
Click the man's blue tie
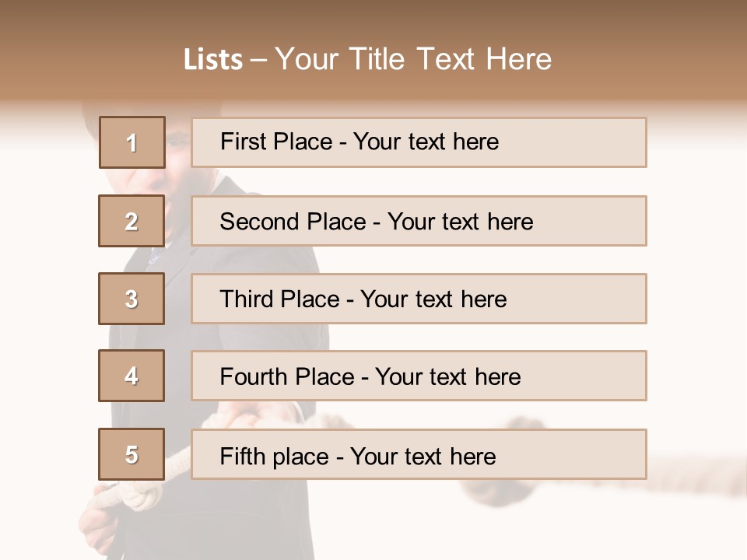point(156,257)
